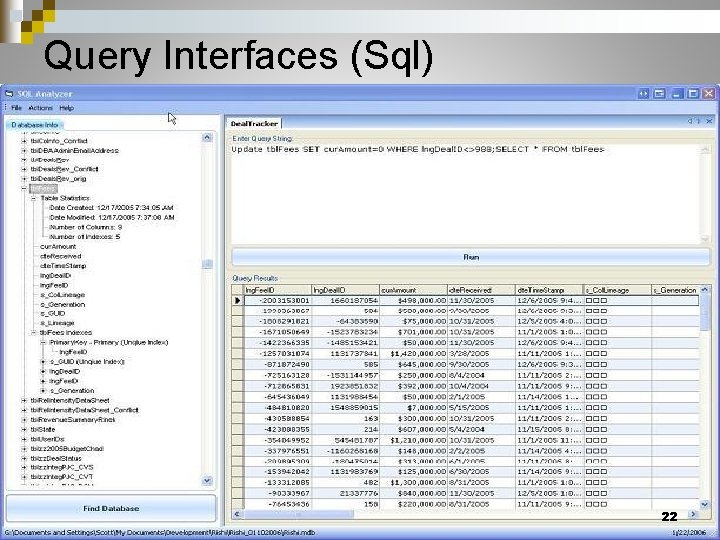This screenshot has height=540, width=720.
Task: Click the date cell 8/4/2004
Action: (481, 376)
